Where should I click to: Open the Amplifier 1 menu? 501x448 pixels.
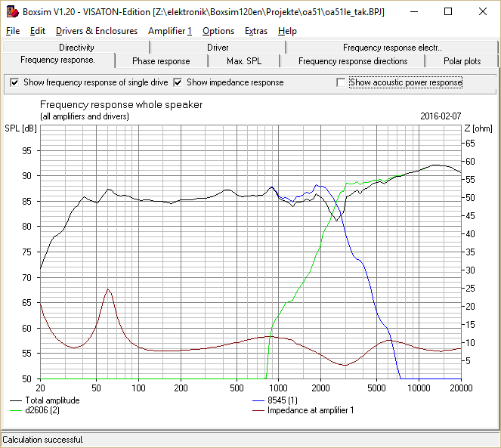pos(170,31)
